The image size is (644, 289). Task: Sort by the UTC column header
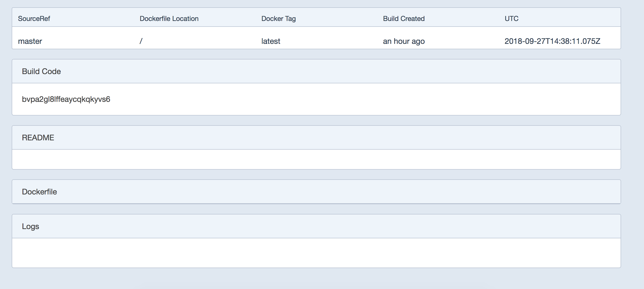coord(511,18)
